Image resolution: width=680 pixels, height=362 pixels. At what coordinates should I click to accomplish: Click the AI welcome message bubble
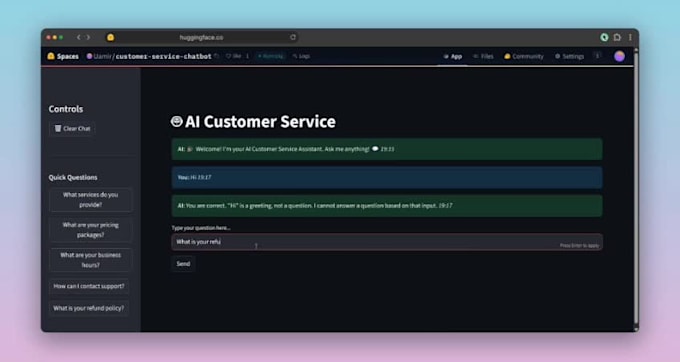pyautogui.click(x=386, y=149)
